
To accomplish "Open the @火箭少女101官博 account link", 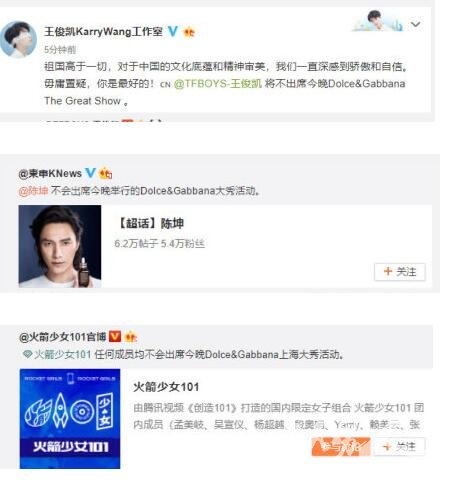I will coord(63,337).
